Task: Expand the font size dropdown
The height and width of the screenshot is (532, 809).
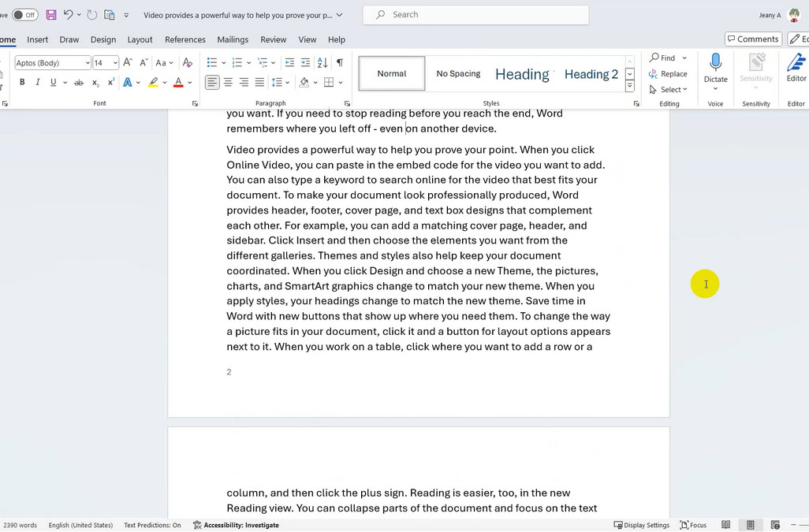Action: tap(115, 63)
